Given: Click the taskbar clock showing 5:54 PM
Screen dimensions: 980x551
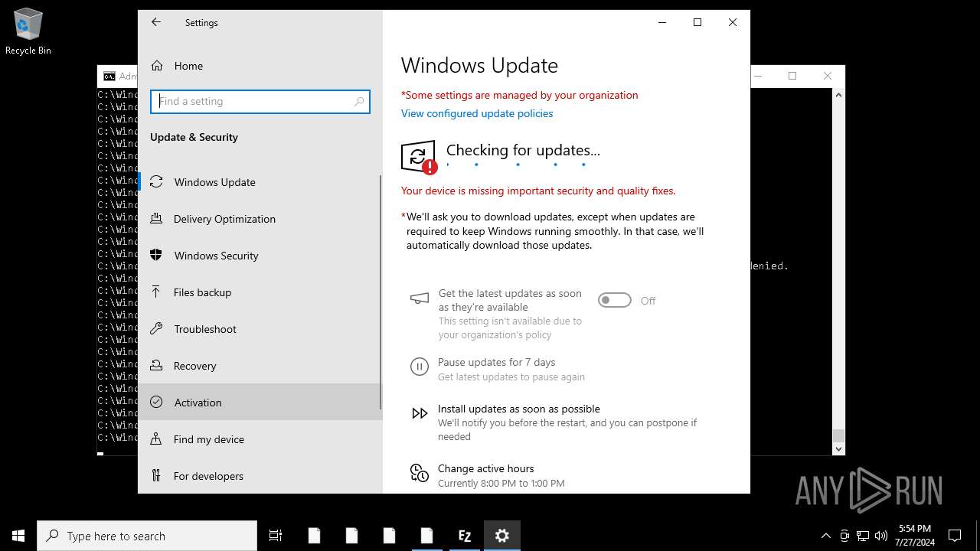Looking at the screenshot, I should point(915,536).
